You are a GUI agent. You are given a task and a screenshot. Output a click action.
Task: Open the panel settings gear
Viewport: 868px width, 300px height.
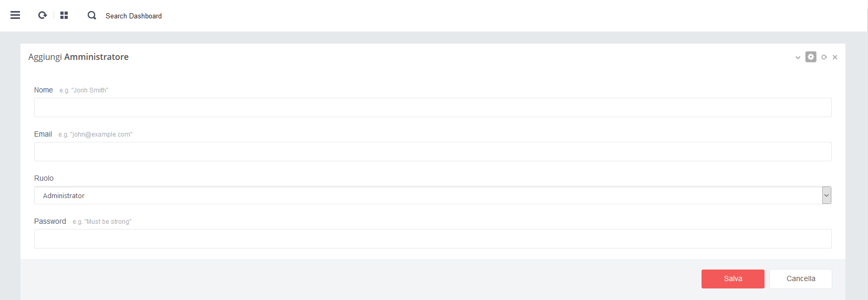[811, 57]
